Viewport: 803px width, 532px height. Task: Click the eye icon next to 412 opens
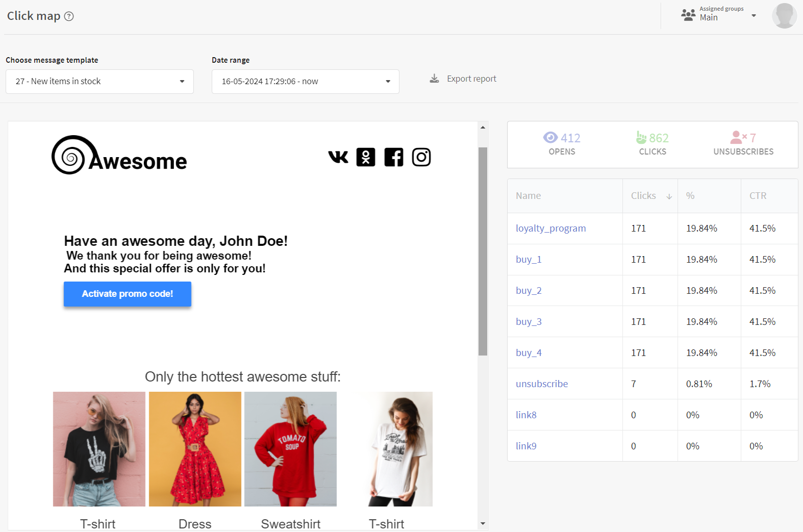point(550,137)
